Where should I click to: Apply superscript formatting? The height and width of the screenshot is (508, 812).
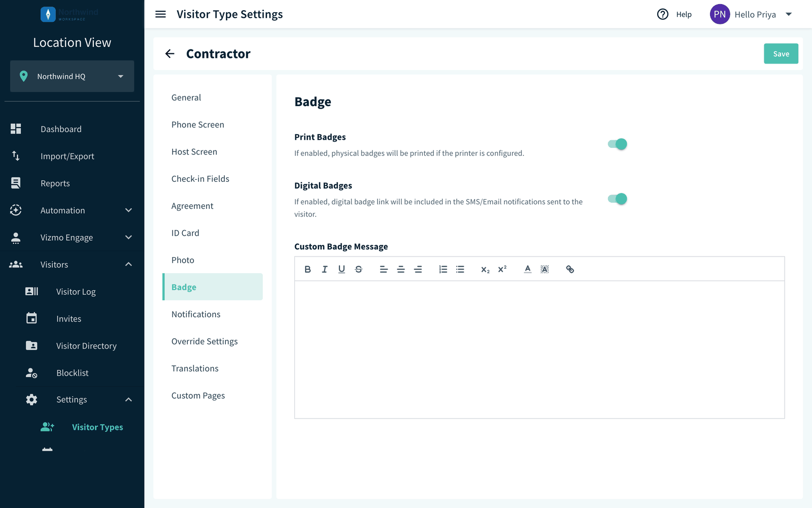[502, 269]
